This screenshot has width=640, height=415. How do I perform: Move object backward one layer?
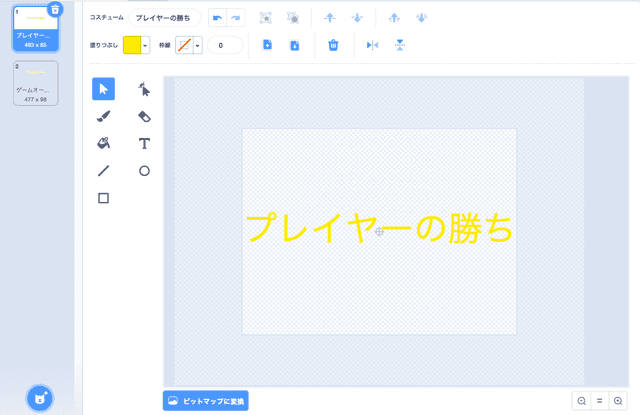pos(357,18)
